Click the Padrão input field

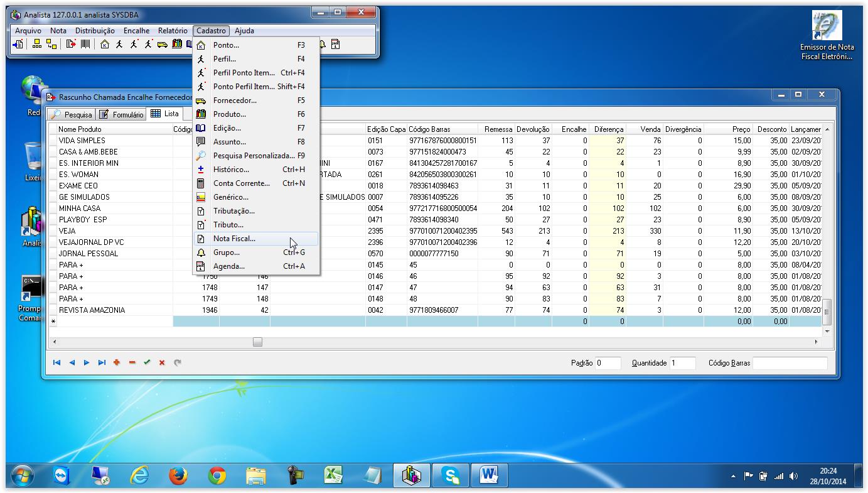(x=608, y=363)
